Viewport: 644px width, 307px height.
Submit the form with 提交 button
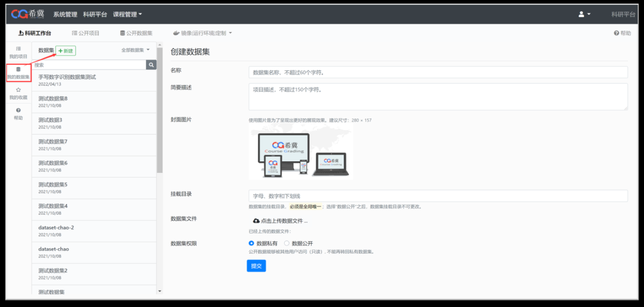(x=256, y=266)
